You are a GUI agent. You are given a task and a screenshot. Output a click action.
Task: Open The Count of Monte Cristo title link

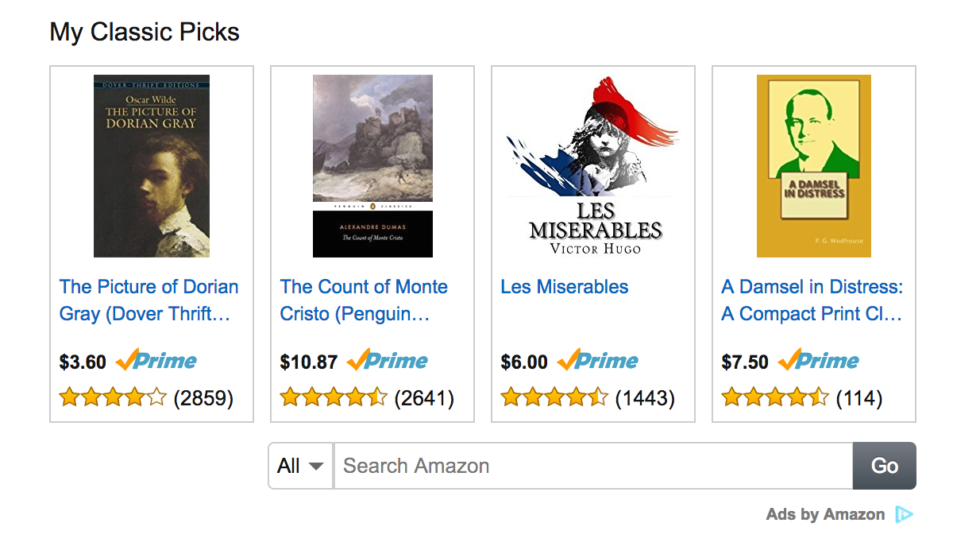(x=364, y=300)
